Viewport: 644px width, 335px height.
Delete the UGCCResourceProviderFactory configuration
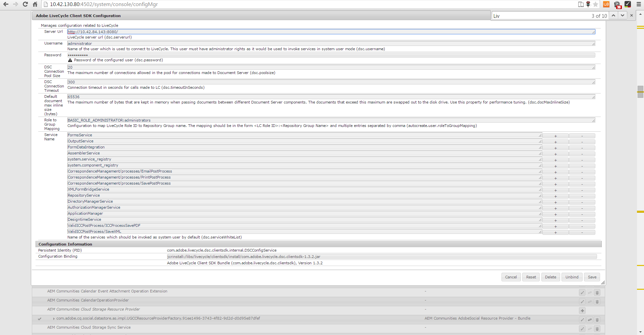tap(597, 320)
